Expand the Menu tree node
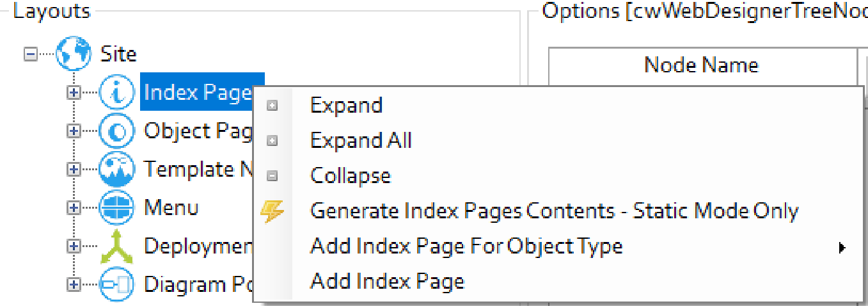The height and width of the screenshot is (306, 868). click(x=74, y=208)
